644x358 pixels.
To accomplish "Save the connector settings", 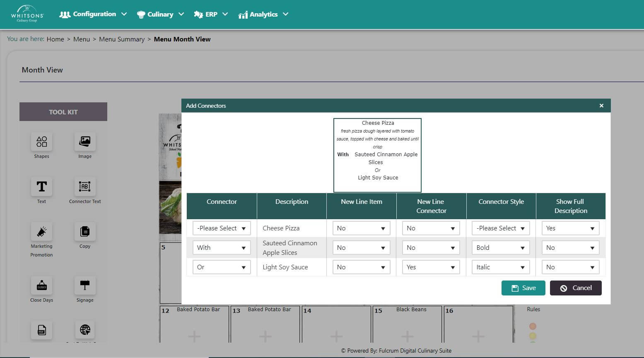I will click(523, 288).
